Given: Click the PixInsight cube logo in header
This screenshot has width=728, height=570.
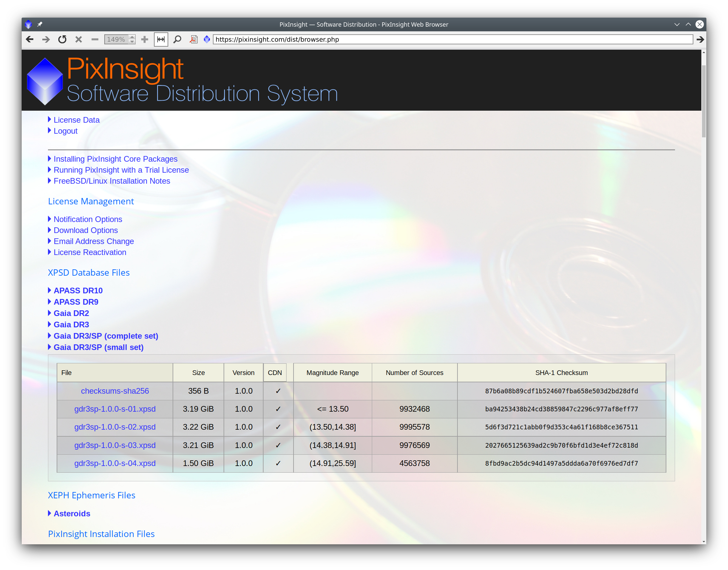Looking at the screenshot, I should pos(45,81).
